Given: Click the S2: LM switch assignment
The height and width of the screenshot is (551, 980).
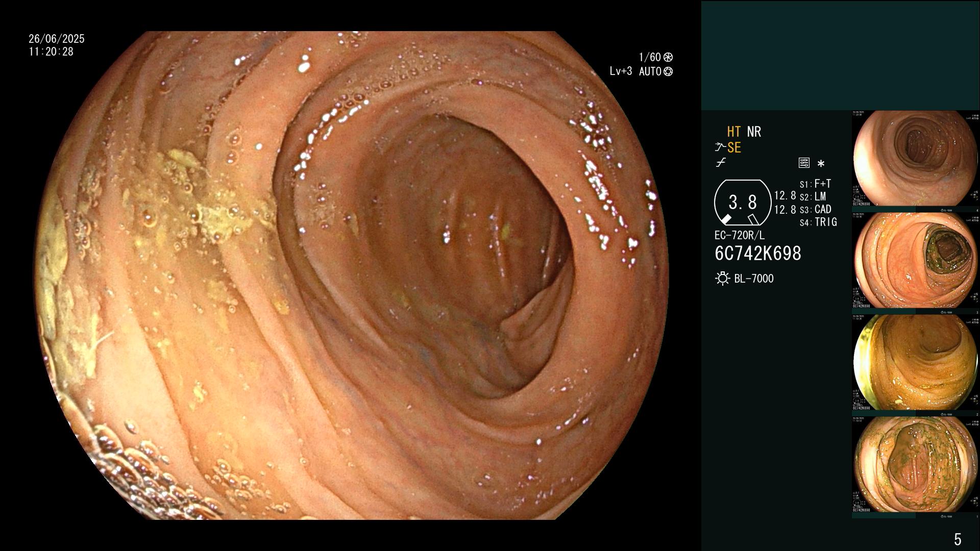Looking at the screenshot, I should (813, 196).
